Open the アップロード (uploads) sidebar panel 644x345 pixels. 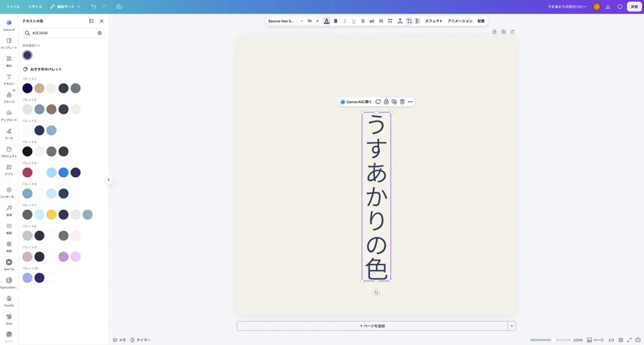tap(9, 115)
